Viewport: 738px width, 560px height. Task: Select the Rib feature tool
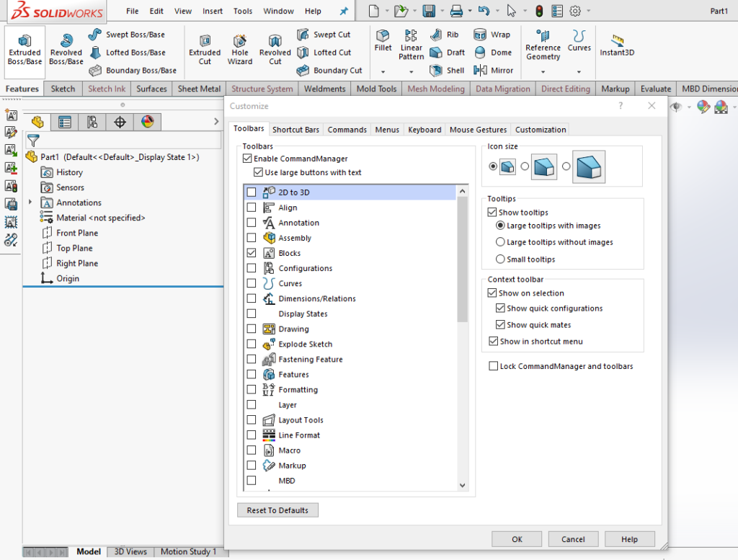[x=446, y=34]
